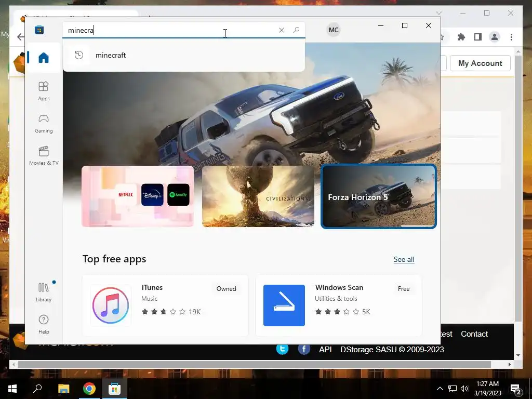532x399 pixels.
Task: Open the Gaming section in sidebar
Action: 44,124
